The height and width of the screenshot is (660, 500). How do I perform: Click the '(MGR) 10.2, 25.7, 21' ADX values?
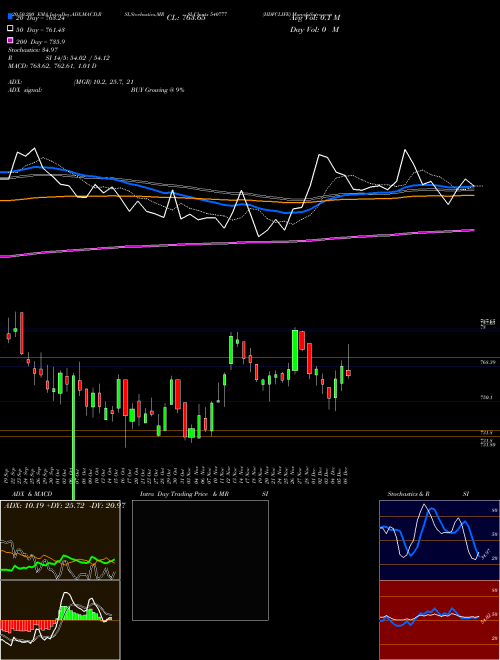tap(104, 82)
